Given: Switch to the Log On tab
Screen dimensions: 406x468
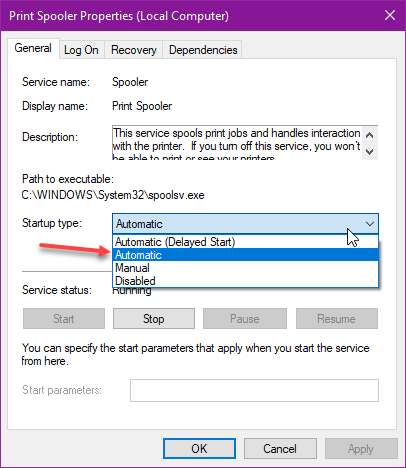Looking at the screenshot, I should pos(81,50).
